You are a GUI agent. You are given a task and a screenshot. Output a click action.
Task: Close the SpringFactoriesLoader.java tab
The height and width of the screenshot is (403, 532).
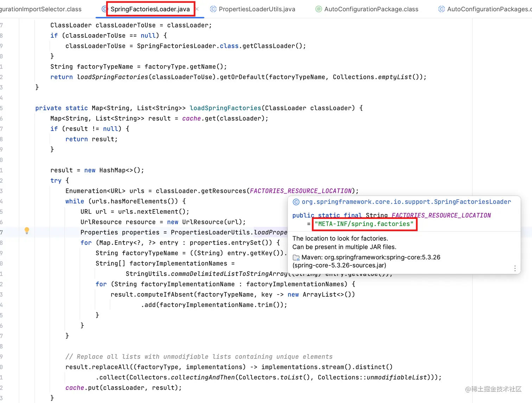(x=197, y=9)
